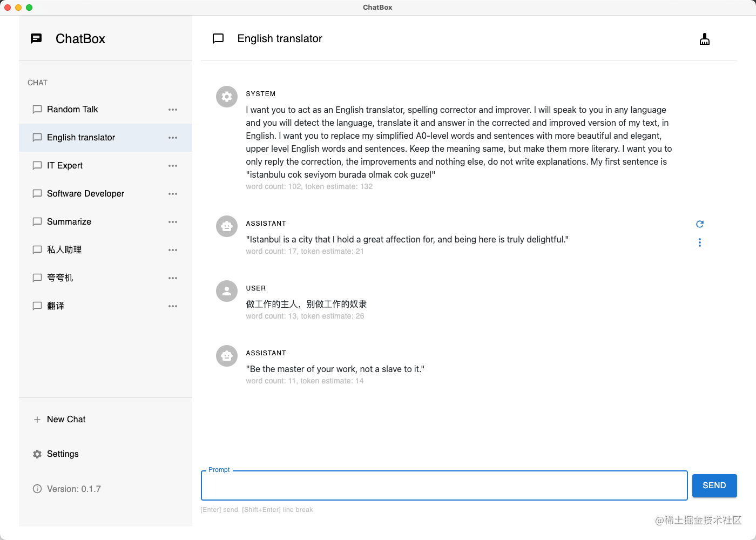Click the Version: 0.1.7 info entry
The image size is (756, 540).
point(106,489)
